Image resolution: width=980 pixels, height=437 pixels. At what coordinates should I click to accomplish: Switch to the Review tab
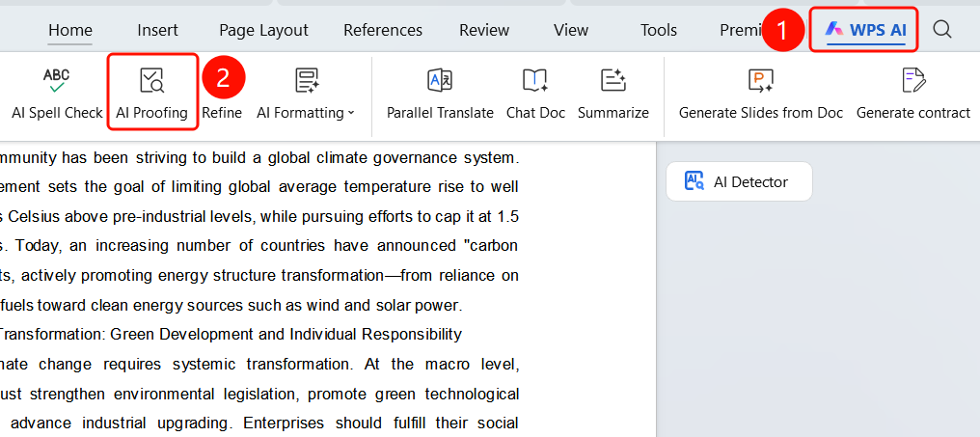click(x=484, y=30)
